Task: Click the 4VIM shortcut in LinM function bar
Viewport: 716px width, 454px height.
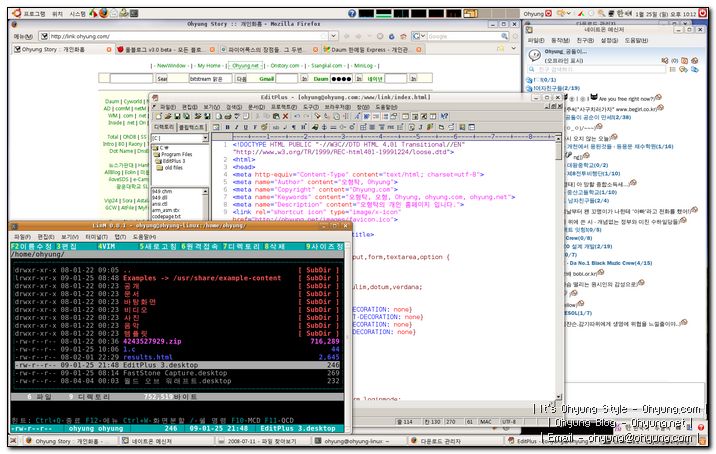Action: [106, 247]
